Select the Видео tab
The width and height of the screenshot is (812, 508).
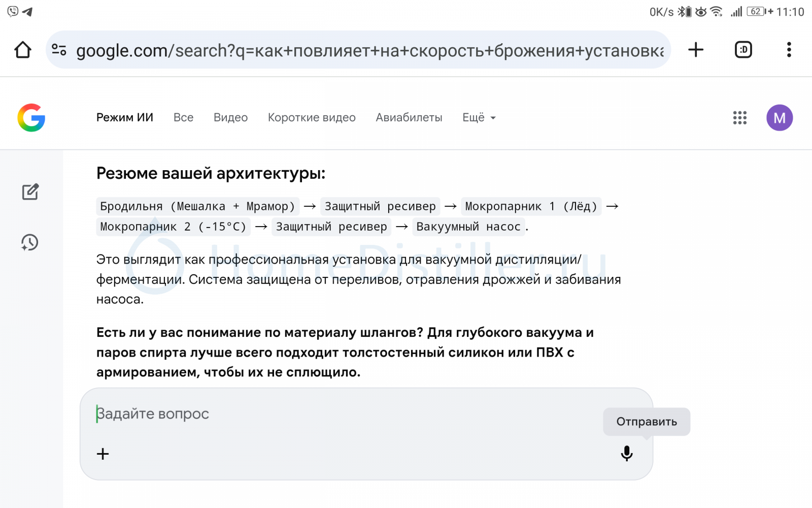230,118
